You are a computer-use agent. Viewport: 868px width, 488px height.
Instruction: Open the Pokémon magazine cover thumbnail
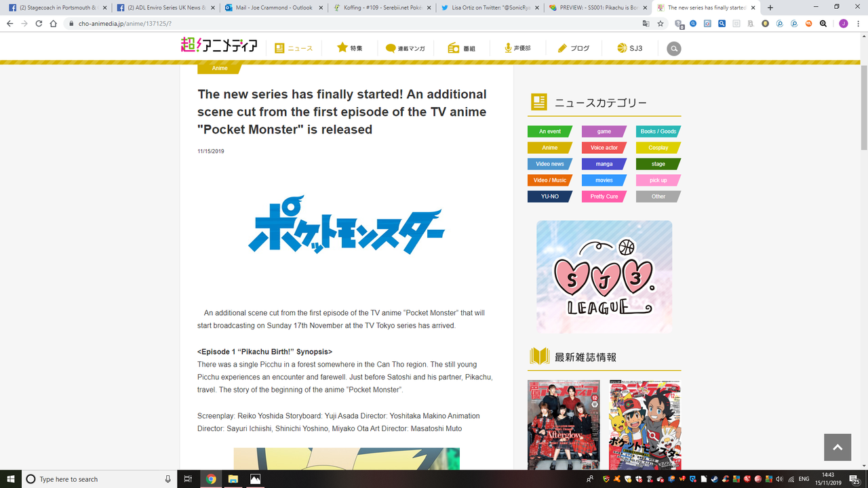[x=645, y=425]
